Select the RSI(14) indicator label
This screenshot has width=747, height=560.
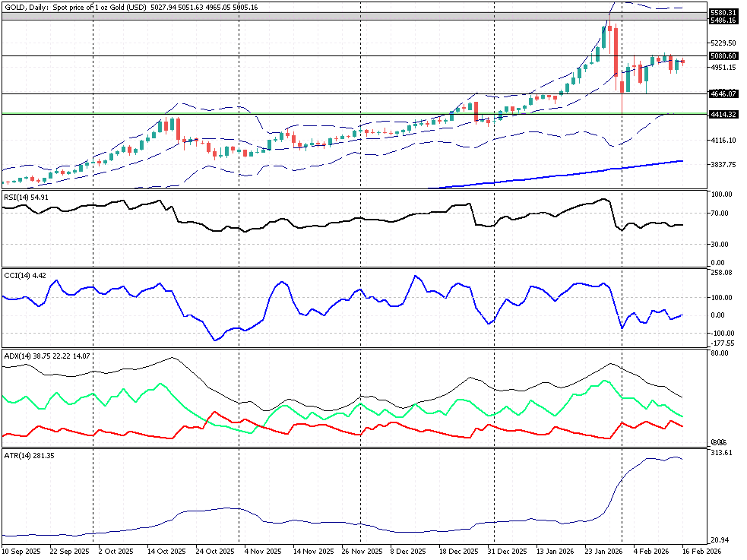(x=26, y=198)
